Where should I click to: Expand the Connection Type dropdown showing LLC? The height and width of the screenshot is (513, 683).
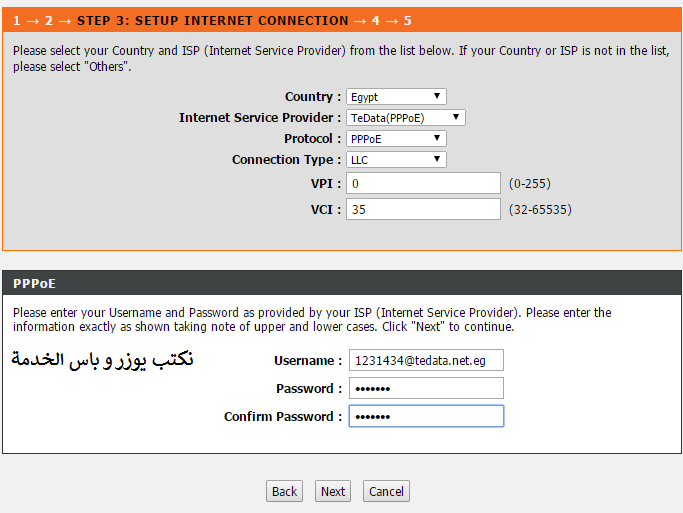tap(396, 159)
